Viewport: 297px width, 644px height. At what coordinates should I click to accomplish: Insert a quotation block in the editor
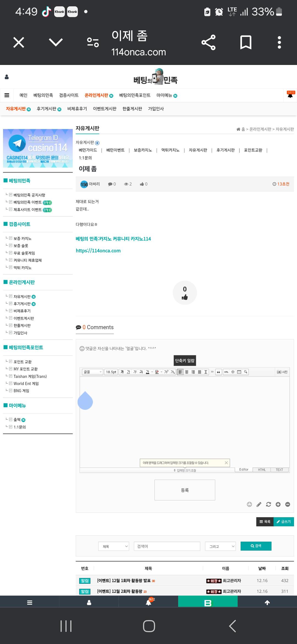(219, 372)
